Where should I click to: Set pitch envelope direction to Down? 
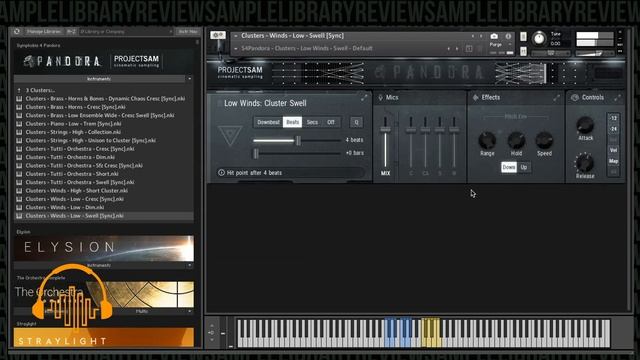pos(509,167)
